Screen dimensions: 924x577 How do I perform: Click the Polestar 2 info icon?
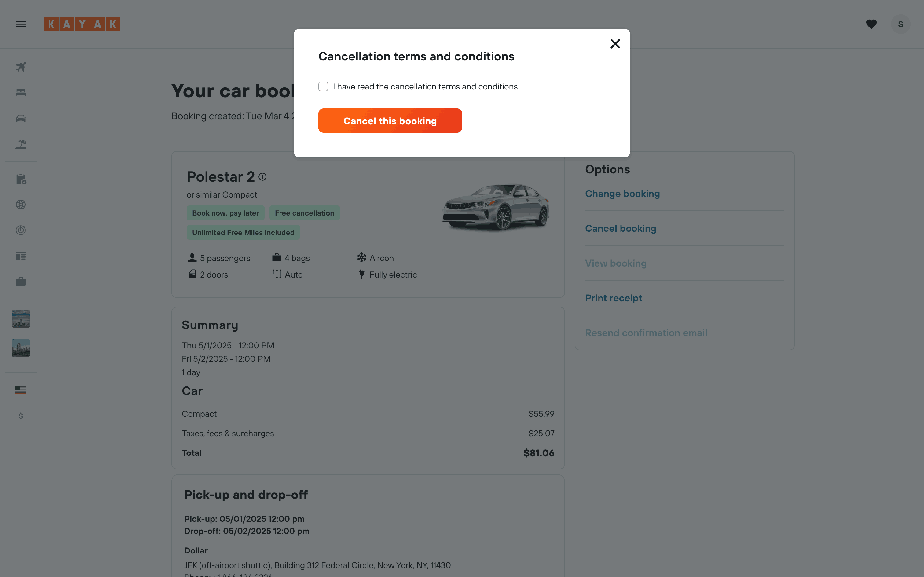click(262, 177)
